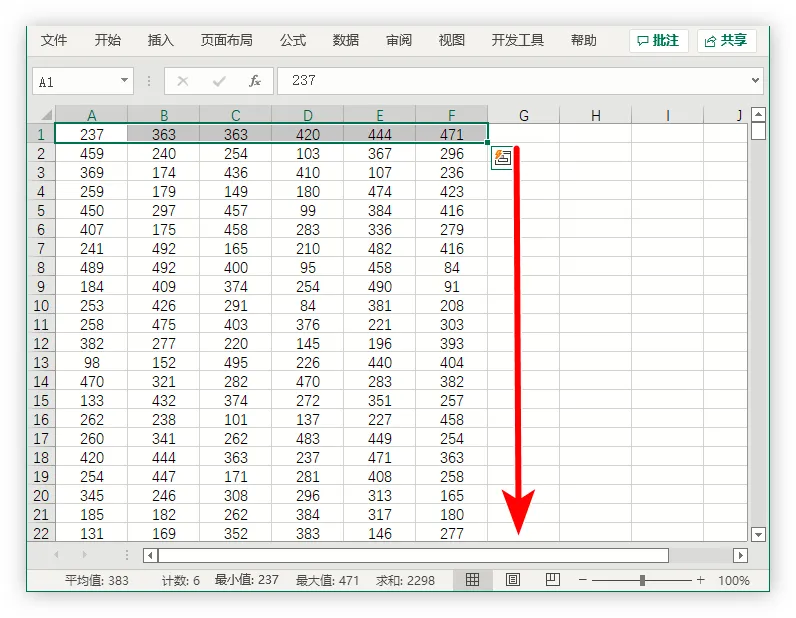The image size is (796, 618).
Task: Cancel the formula bar entry with X
Action: (x=183, y=81)
